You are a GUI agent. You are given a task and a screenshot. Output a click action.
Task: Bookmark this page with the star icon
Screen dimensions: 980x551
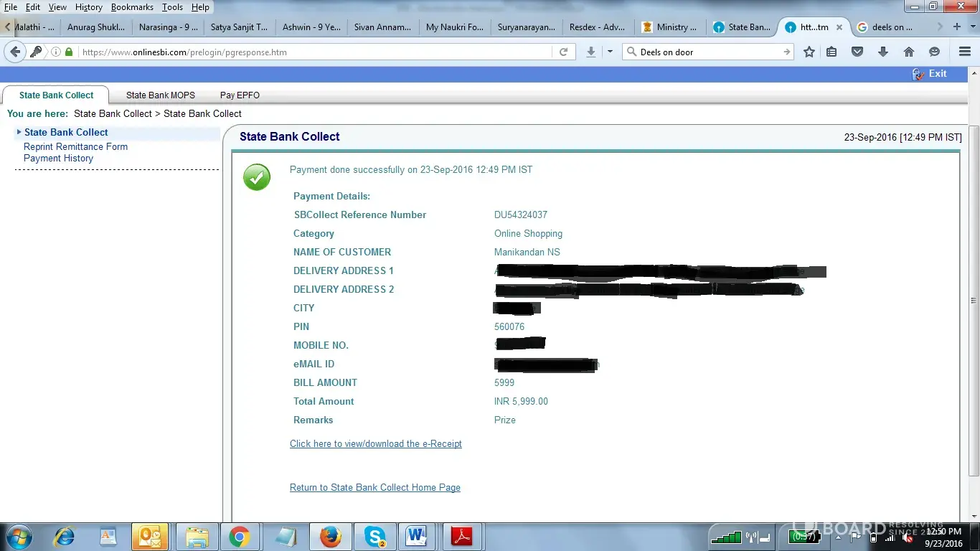tap(809, 52)
